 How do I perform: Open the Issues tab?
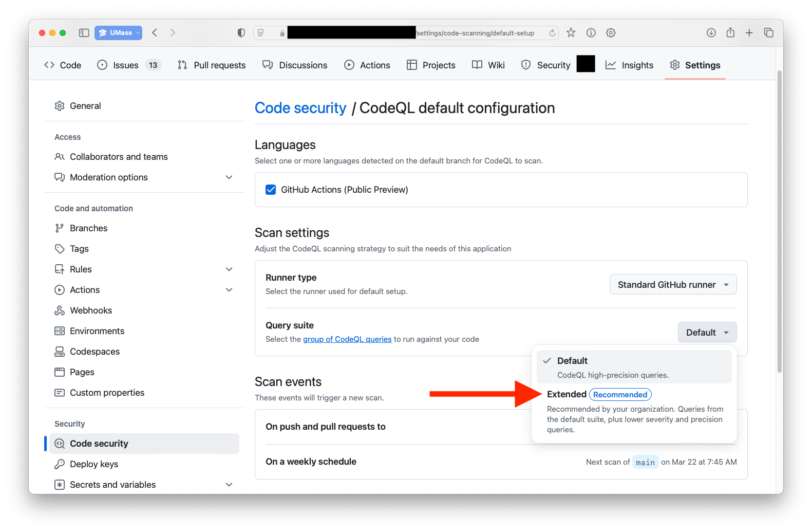tap(129, 65)
